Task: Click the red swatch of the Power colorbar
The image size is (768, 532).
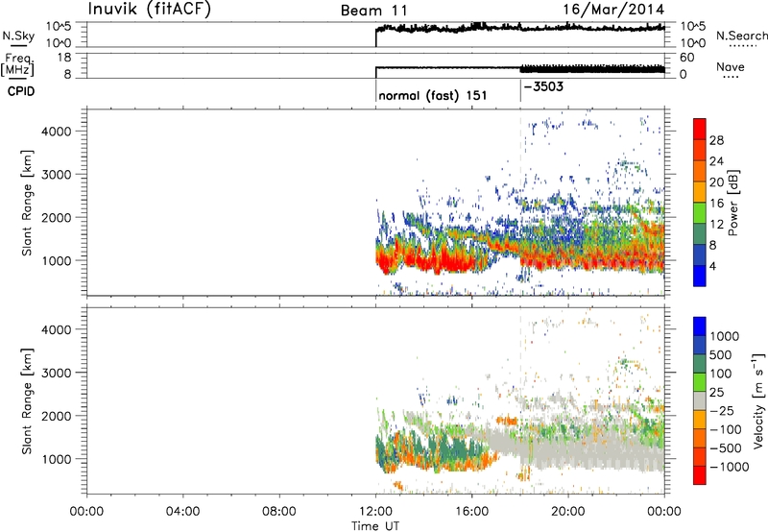Action: (x=700, y=129)
